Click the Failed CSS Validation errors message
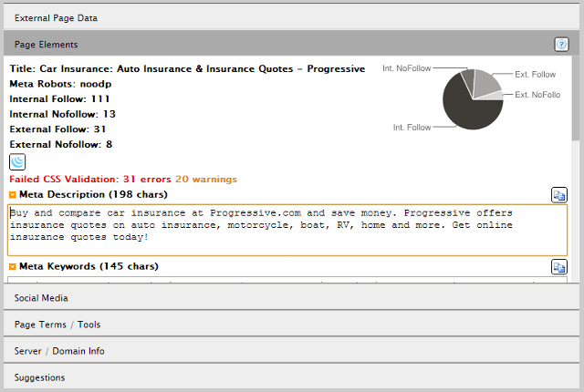This screenshot has height=392, width=584. [90, 180]
